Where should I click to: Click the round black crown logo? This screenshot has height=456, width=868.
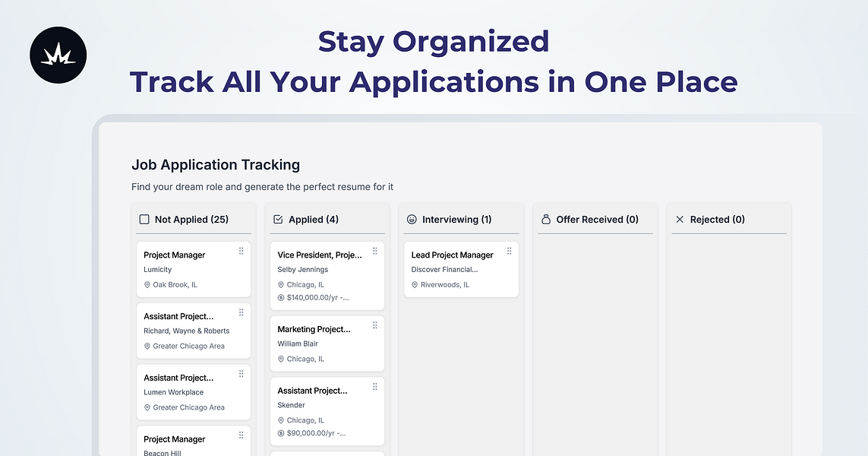click(58, 55)
